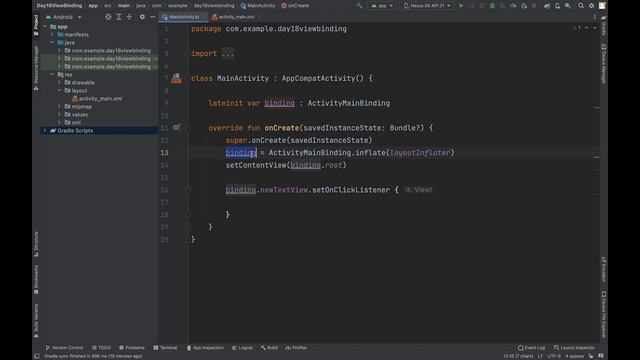Expand the mipmap folder
The image size is (640, 360).
(60, 106)
